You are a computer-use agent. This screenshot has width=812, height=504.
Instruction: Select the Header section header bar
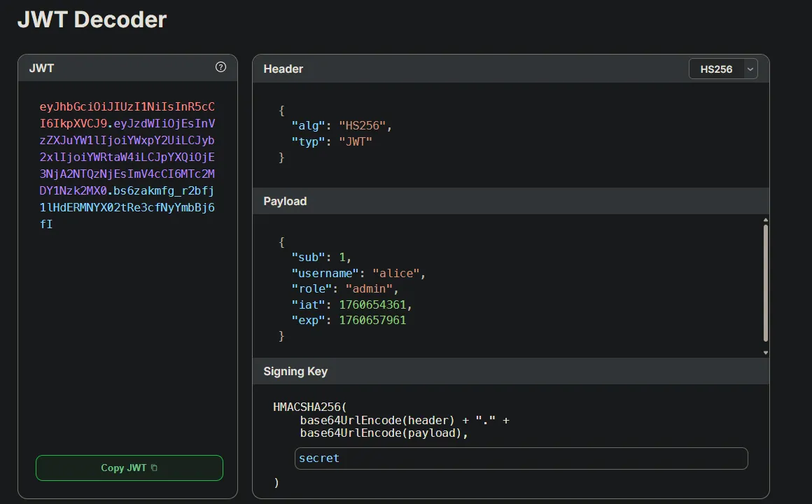click(x=283, y=69)
